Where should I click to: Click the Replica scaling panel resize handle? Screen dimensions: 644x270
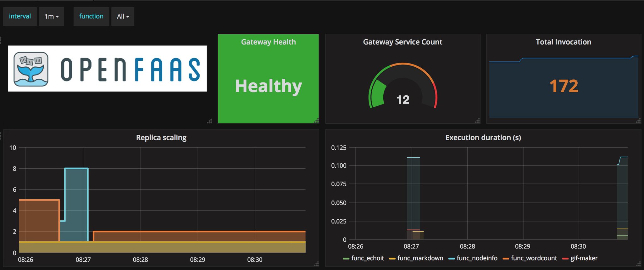coord(316,264)
